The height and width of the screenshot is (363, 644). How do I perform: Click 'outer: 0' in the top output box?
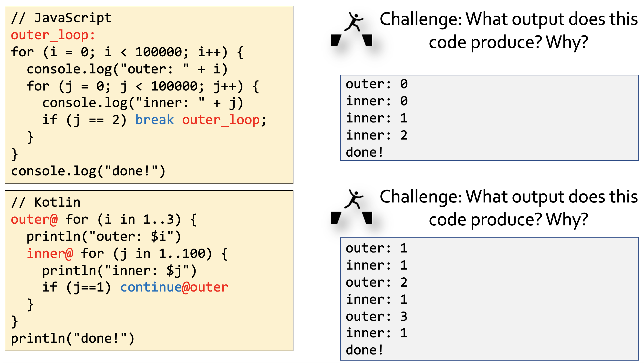point(376,84)
